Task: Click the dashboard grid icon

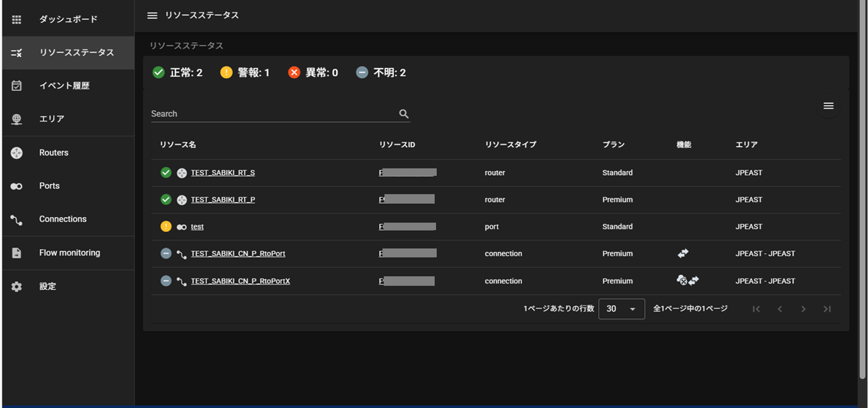Action: tap(16, 19)
